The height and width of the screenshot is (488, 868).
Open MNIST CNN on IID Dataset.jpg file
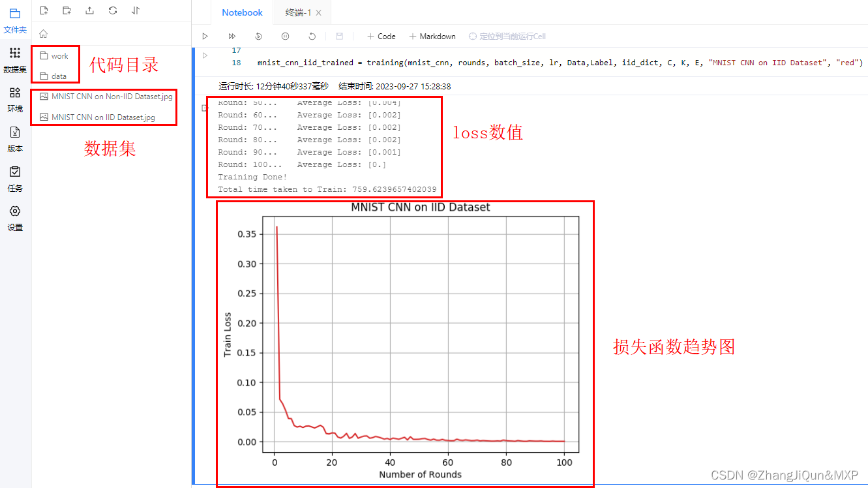[98, 117]
